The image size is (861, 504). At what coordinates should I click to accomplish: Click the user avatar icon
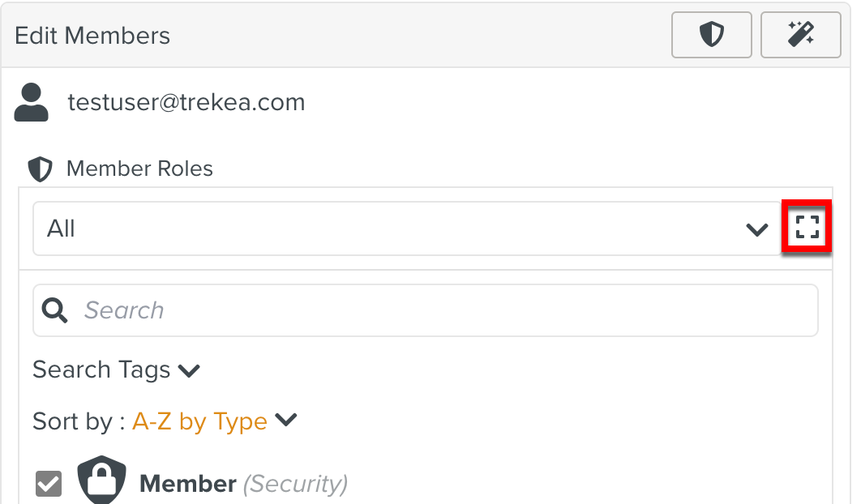coord(32,103)
